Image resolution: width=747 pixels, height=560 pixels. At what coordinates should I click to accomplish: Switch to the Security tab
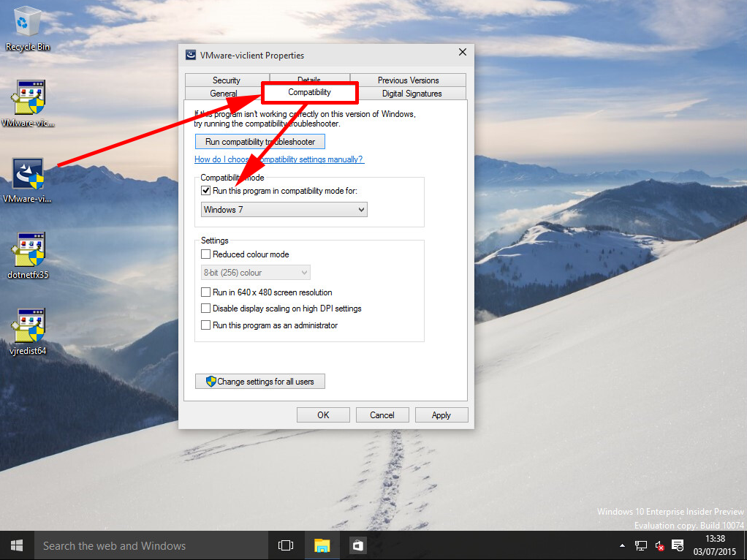(x=227, y=80)
